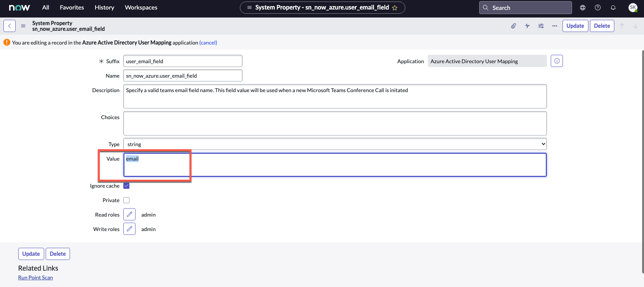Go to next record with down arrow

tap(636, 26)
